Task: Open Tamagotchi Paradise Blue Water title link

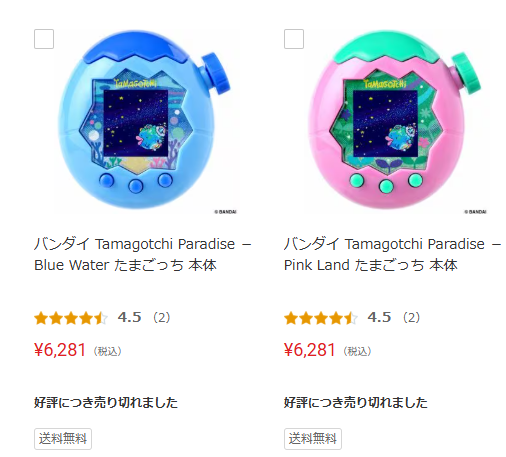Action: 143,255
